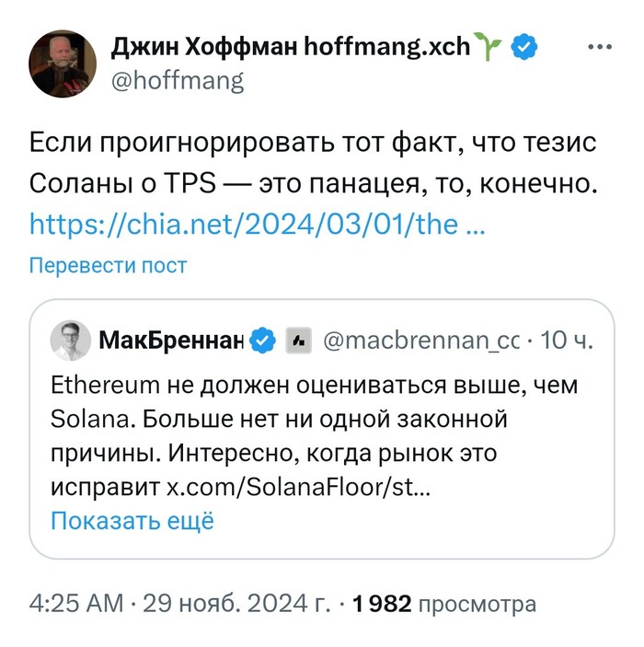Viewport: 644px width, 647px height.
Task: Click the @hoffmang handle
Action: 177,81
